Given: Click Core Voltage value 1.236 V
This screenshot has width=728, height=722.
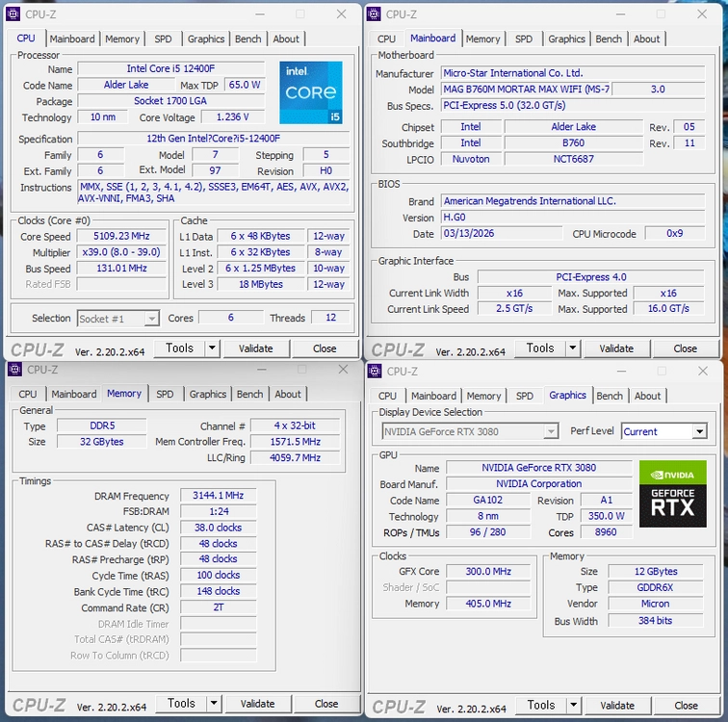Looking at the screenshot, I should pyautogui.click(x=233, y=116).
